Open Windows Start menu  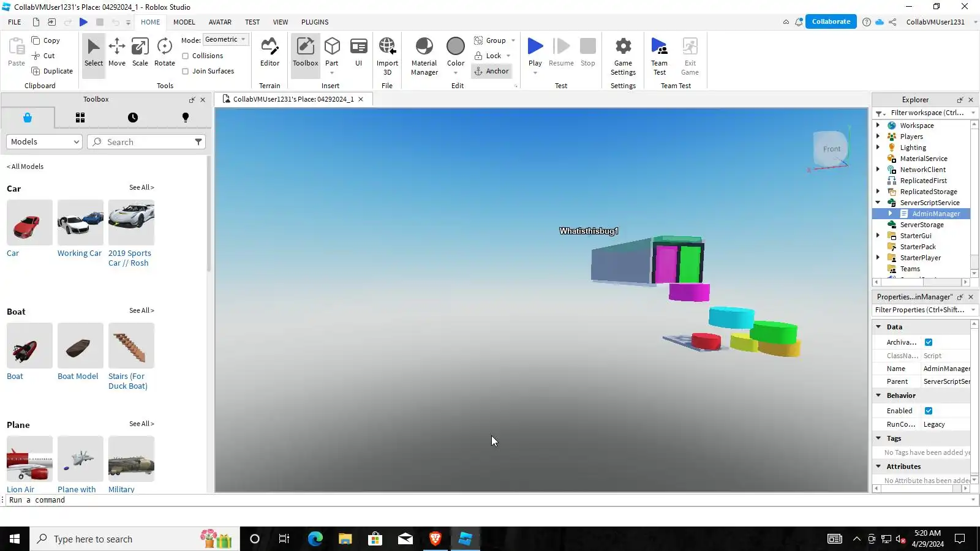[15, 539]
